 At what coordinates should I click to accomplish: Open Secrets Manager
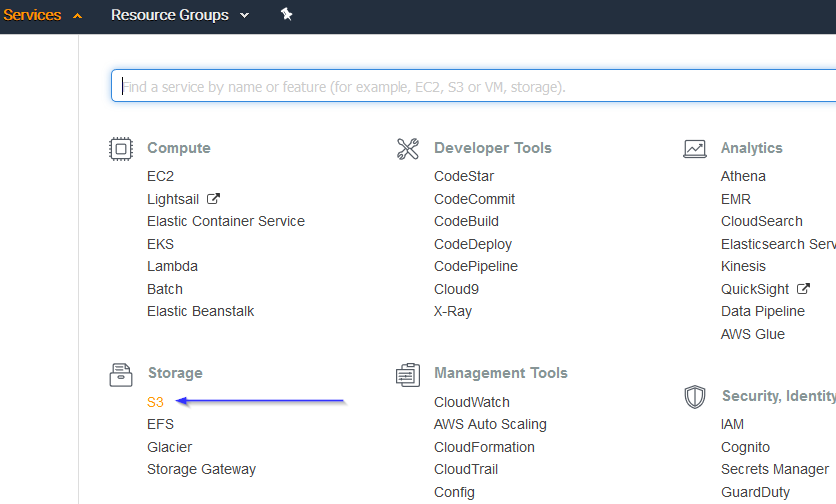[x=775, y=469]
